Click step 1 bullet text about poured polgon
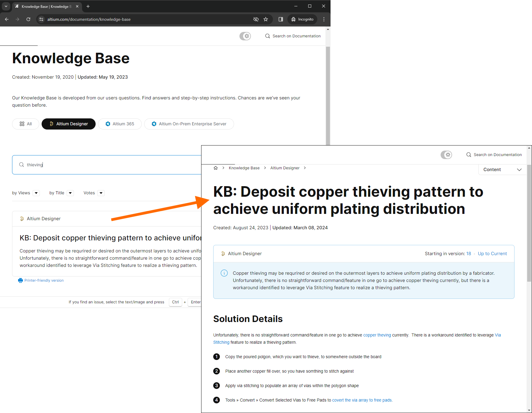The image size is (532, 413). pos(303,357)
